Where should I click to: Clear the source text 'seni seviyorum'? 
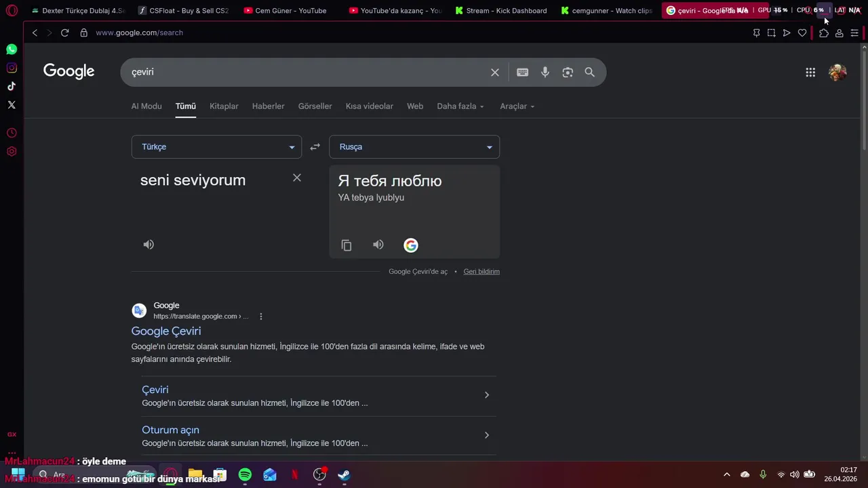click(x=297, y=178)
